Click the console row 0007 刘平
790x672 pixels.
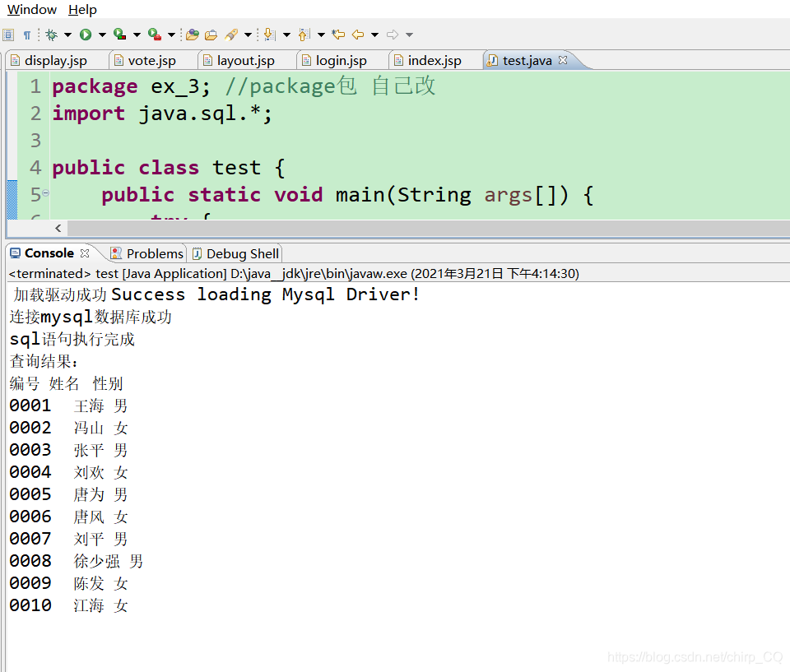pyautogui.click(x=68, y=539)
